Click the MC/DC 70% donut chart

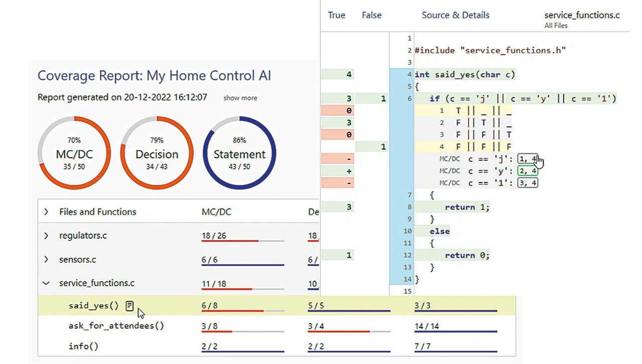click(x=74, y=153)
